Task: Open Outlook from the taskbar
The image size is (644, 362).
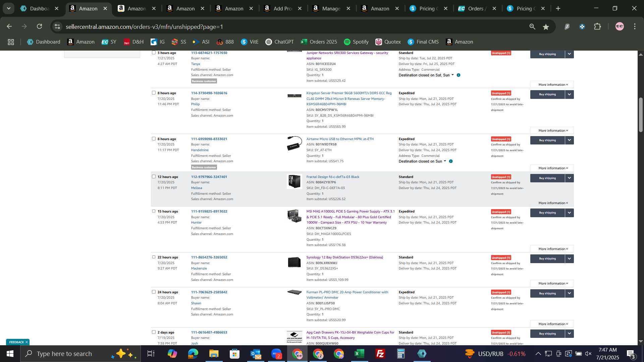Action: coord(255,354)
